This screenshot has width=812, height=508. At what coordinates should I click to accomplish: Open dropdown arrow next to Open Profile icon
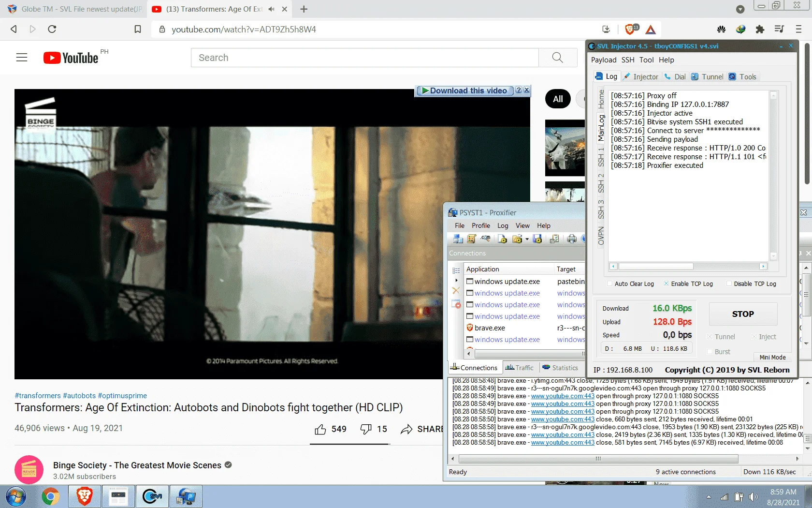click(527, 239)
